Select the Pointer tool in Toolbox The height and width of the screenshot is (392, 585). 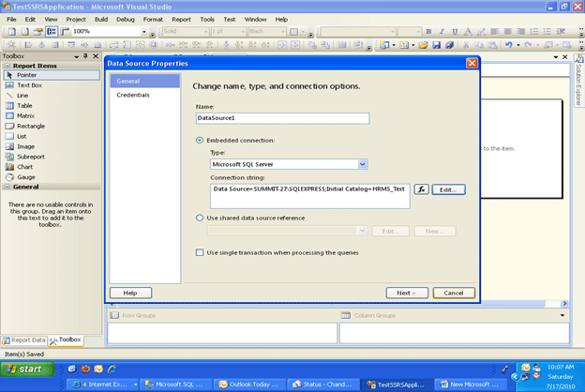[52, 75]
